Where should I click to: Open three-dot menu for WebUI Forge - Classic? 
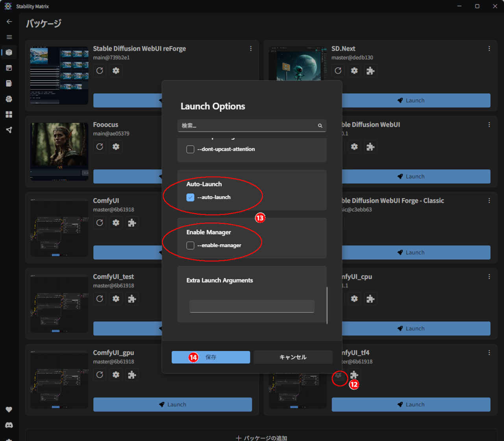[489, 200]
